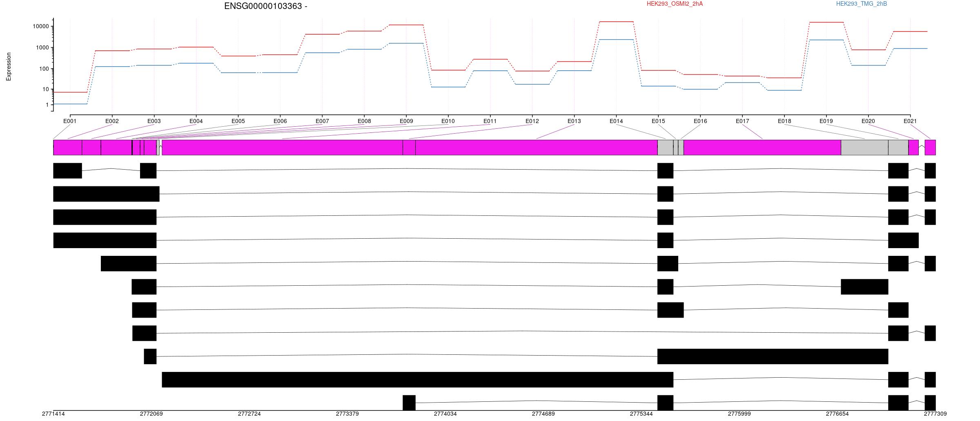980x421 pixels.
Task: Click the longest magenta segment in gene model
Action: pyautogui.click(x=537, y=148)
